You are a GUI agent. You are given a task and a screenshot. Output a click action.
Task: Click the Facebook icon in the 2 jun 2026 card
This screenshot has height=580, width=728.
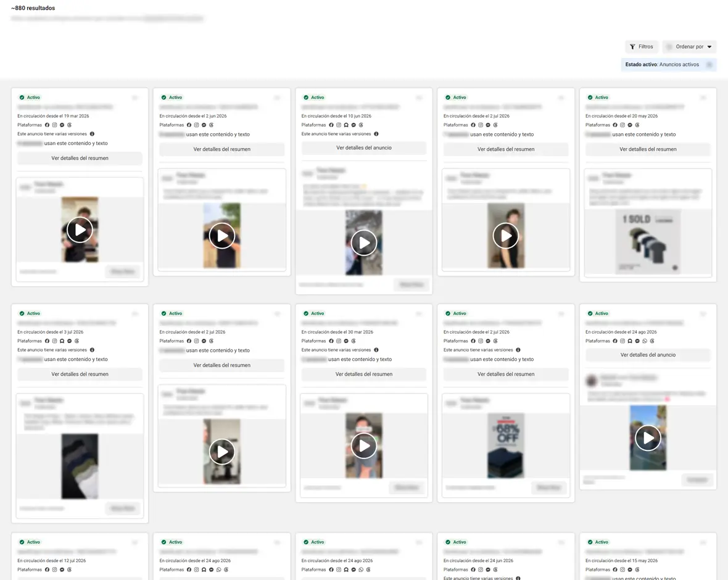(189, 125)
